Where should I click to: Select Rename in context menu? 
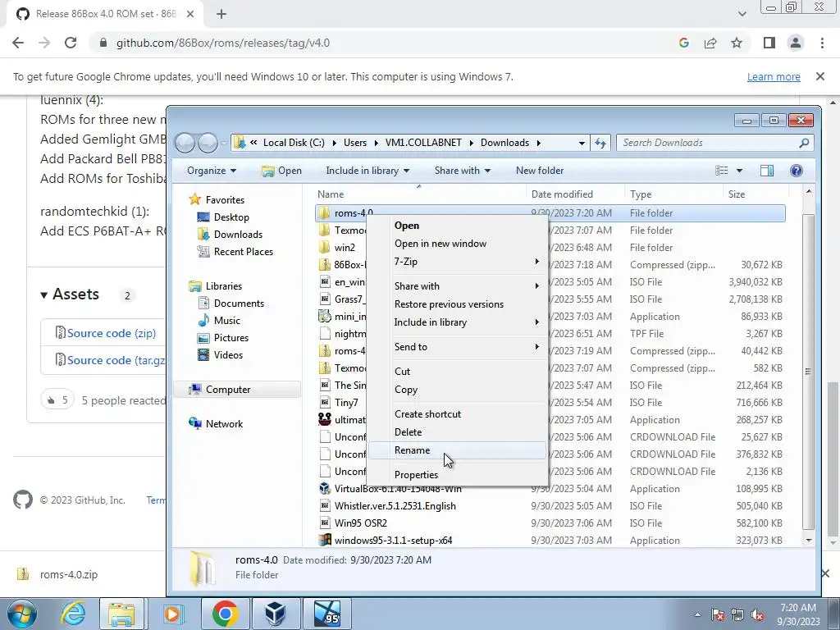457,450
